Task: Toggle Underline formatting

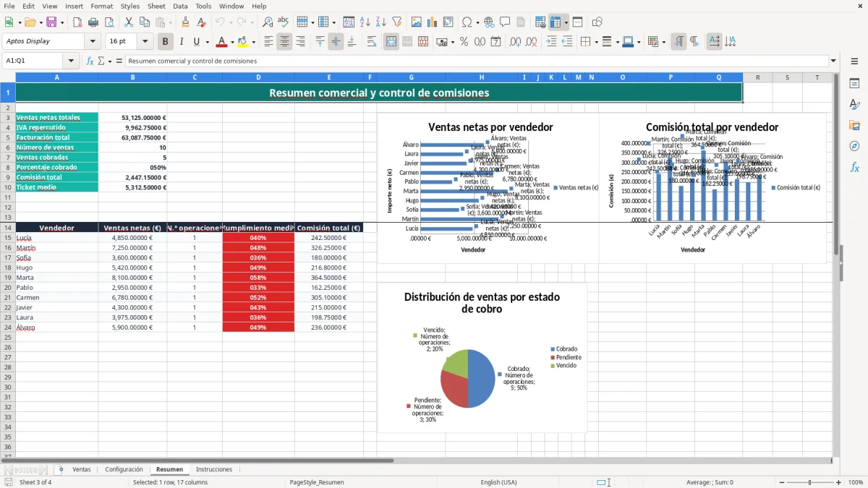Action: tap(197, 42)
